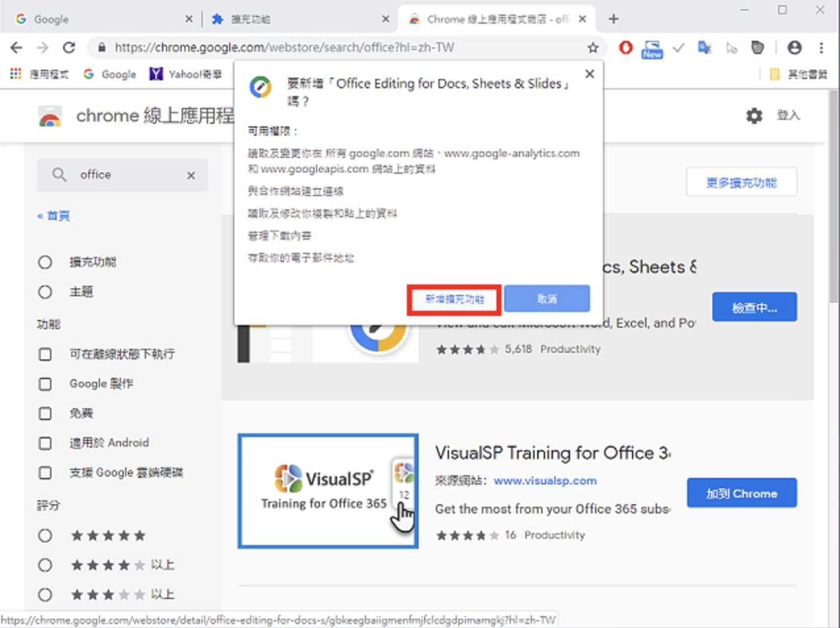Open the Chrome profile avatar menu
This screenshot has height=628, width=840.
pyautogui.click(x=795, y=47)
